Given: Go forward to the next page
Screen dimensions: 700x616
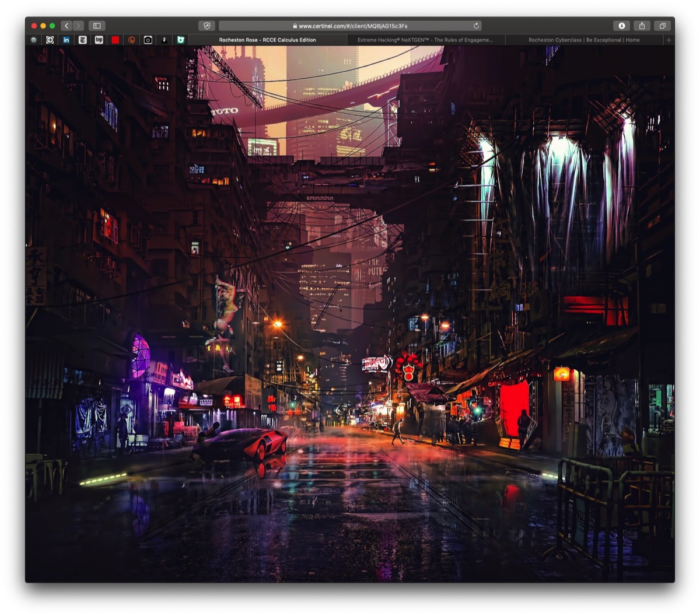Looking at the screenshot, I should coord(78,26).
